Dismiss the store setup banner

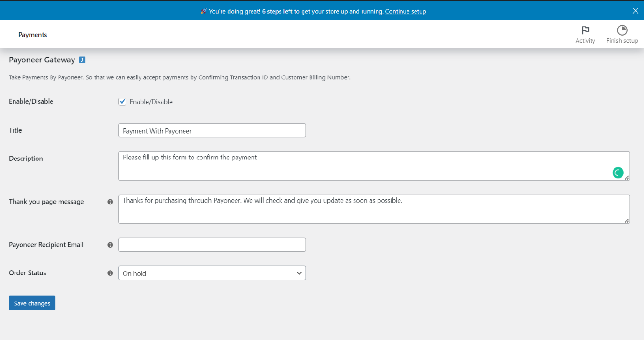coord(636,11)
